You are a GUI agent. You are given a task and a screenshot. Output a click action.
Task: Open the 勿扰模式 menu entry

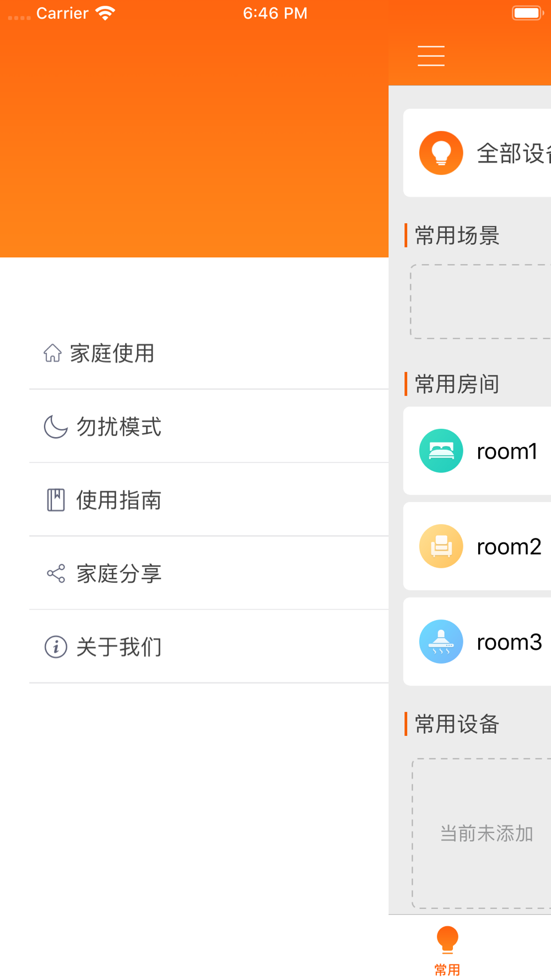pos(119,427)
